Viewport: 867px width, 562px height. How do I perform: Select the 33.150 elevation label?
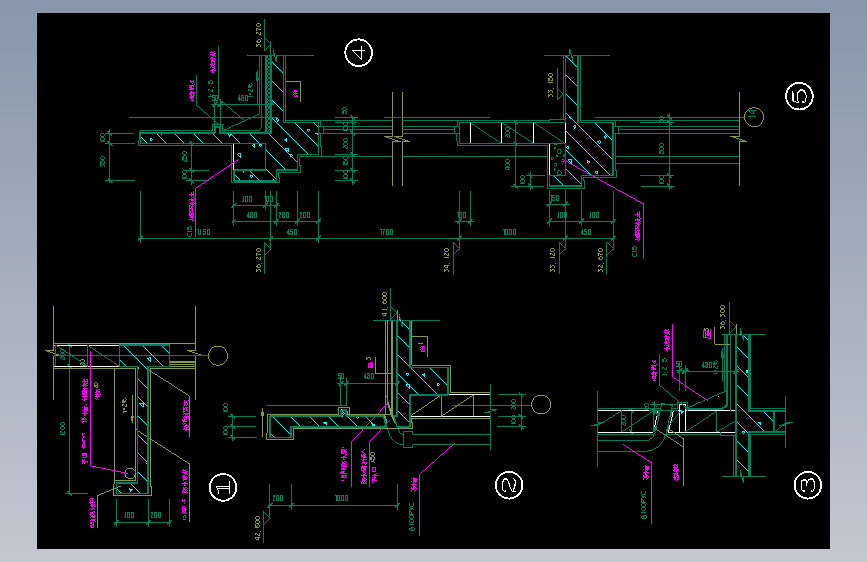[551, 85]
